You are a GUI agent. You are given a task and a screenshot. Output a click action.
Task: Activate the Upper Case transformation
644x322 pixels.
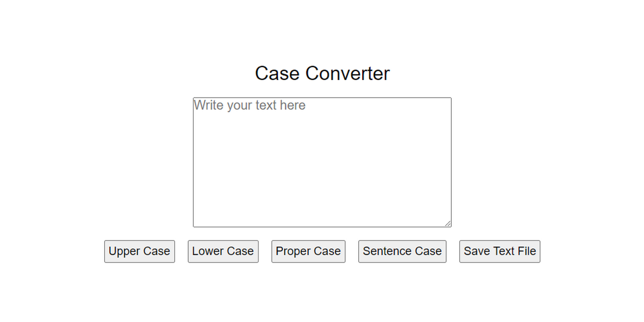point(139,251)
